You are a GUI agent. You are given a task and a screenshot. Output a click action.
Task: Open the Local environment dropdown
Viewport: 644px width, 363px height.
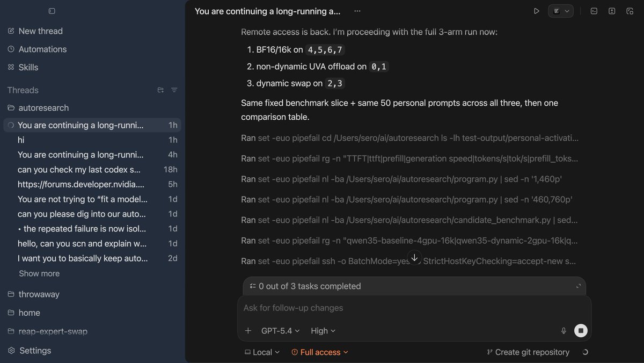click(x=262, y=352)
